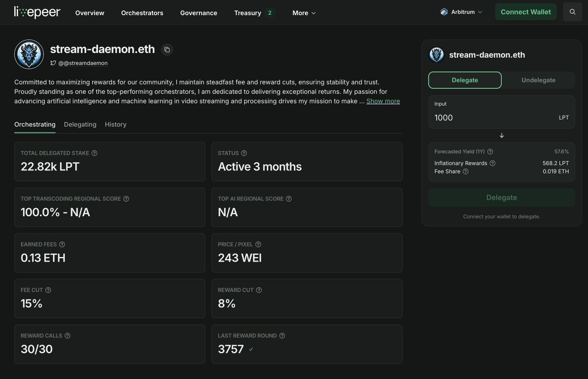
Task: Open help icon next to Reward Cut
Action: coord(259,290)
